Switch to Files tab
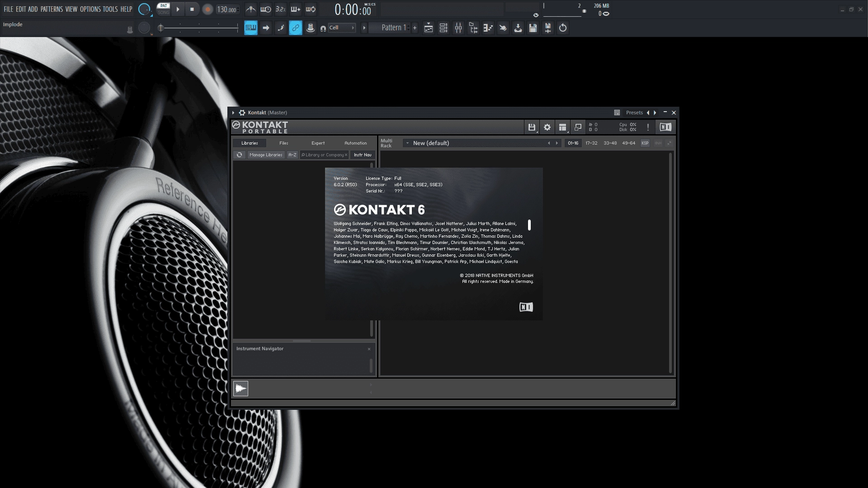The height and width of the screenshot is (488, 868). coord(284,143)
